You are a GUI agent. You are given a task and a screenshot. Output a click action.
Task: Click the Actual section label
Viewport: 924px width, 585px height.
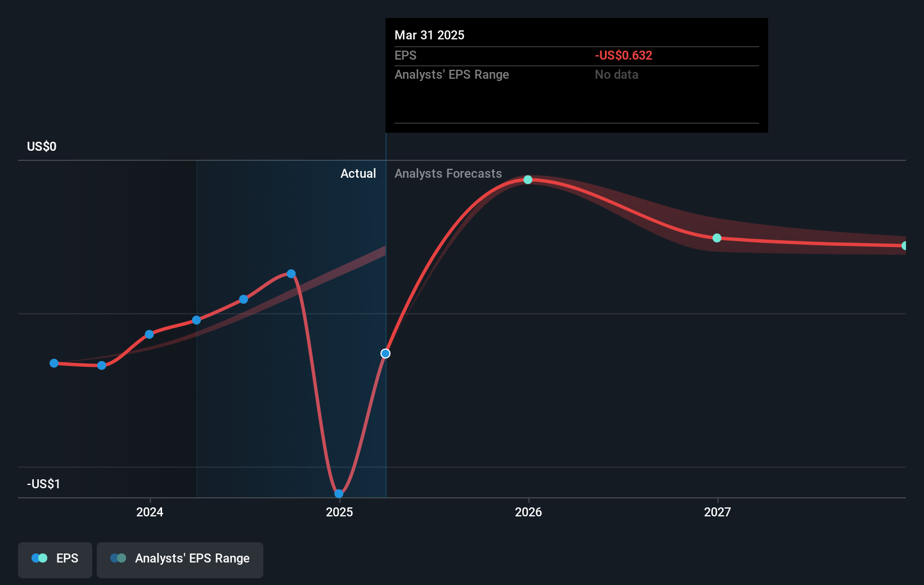click(358, 174)
